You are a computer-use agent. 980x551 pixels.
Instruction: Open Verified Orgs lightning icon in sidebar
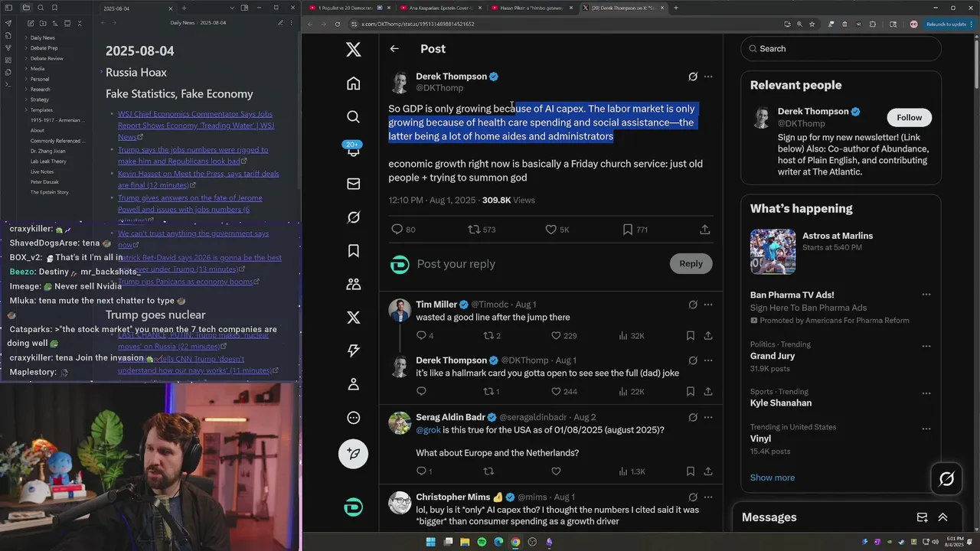tap(353, 350)
